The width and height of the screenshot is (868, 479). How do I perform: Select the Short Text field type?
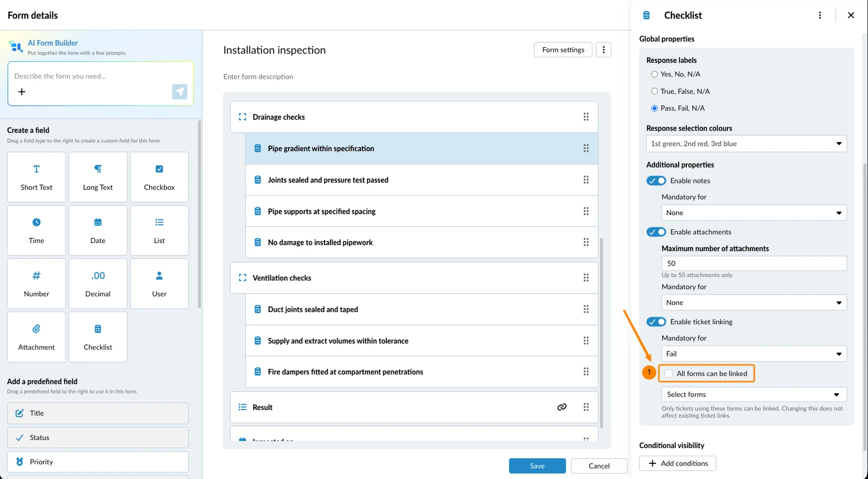36,177
